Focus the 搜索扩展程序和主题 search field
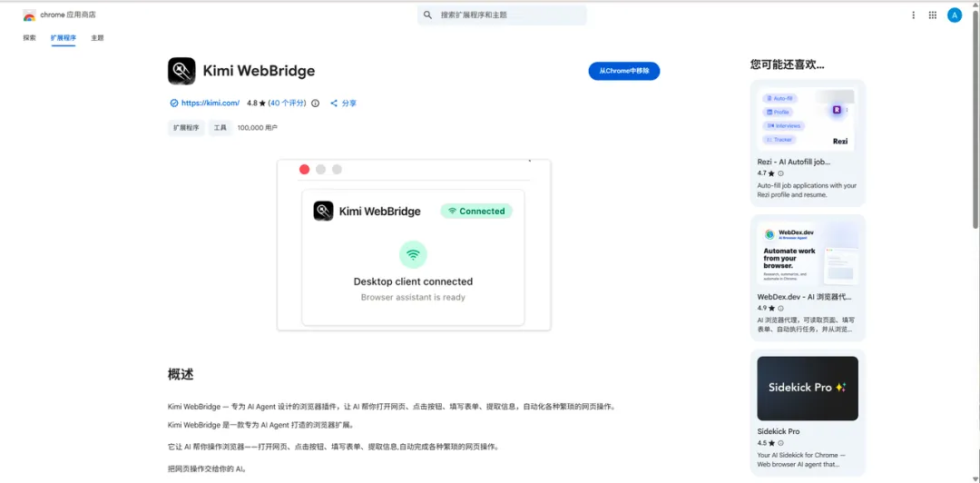Image resolution: width=980 pixels, height=483 pixels. [x=502, y=15]
